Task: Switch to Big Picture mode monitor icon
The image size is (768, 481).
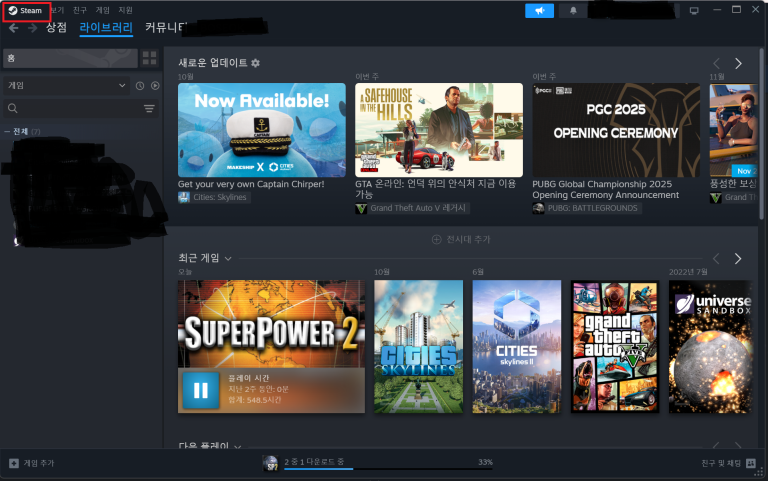Action: point(694,11)
